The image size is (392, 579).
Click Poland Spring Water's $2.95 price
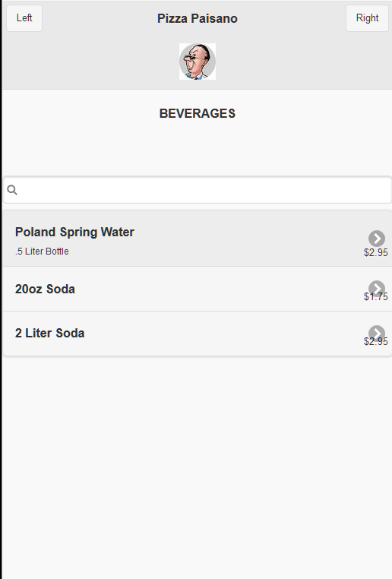coord(376,252)
